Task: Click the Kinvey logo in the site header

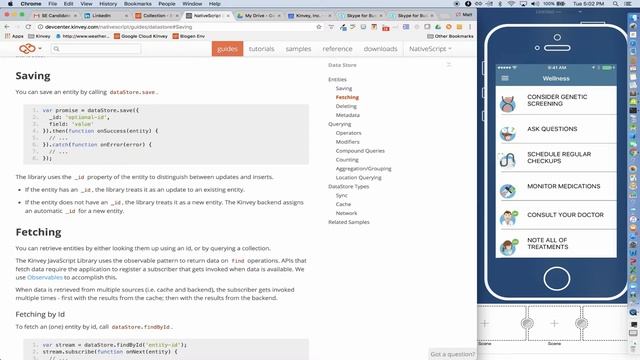Action: [27, 49]
